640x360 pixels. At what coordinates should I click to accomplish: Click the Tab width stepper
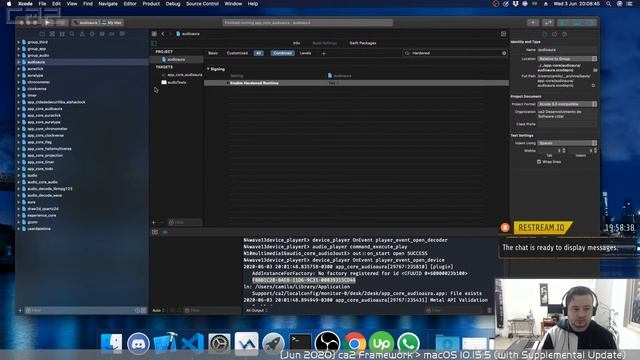coord(564,151)
